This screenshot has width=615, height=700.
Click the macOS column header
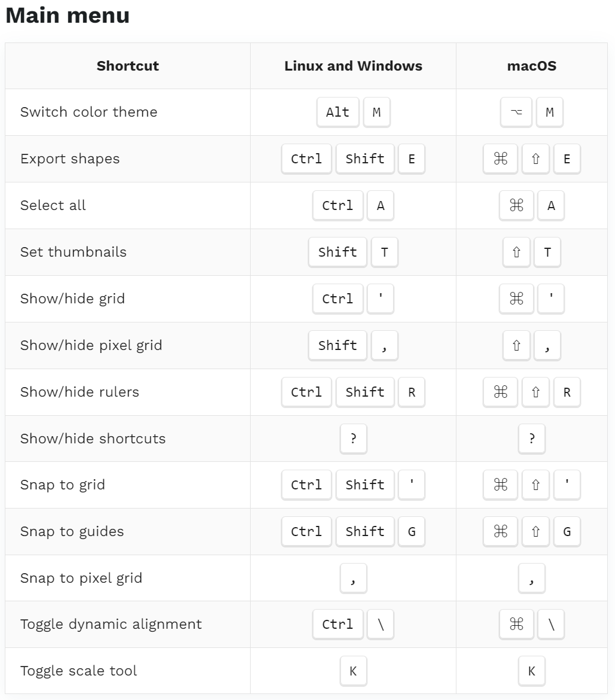[531, 66]
